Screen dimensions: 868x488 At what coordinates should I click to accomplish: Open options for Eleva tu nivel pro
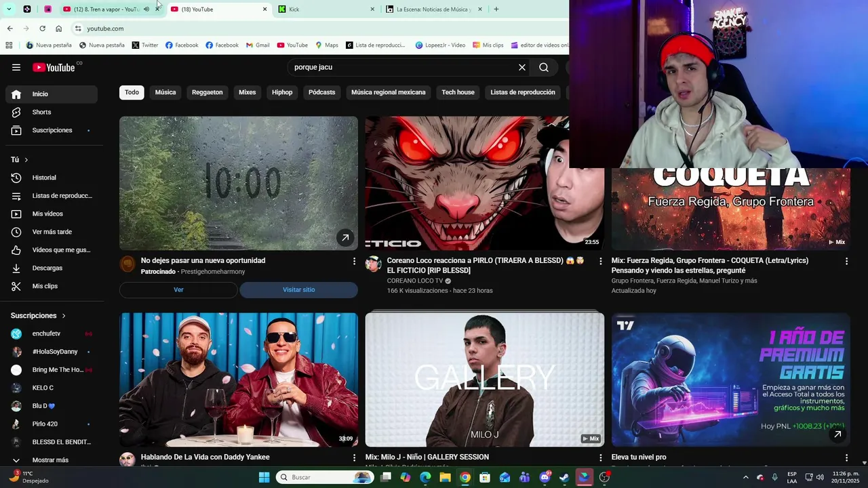[x=846, y=457]
